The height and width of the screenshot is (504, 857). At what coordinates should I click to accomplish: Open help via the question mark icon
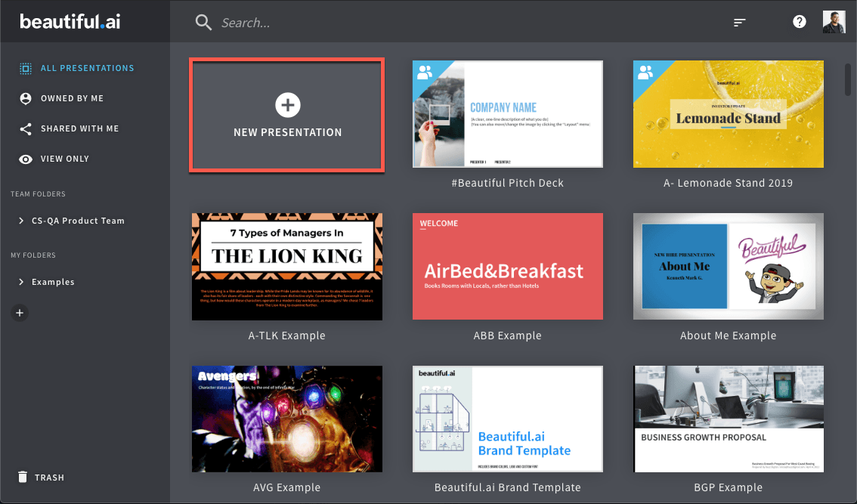tap(799, 21)
